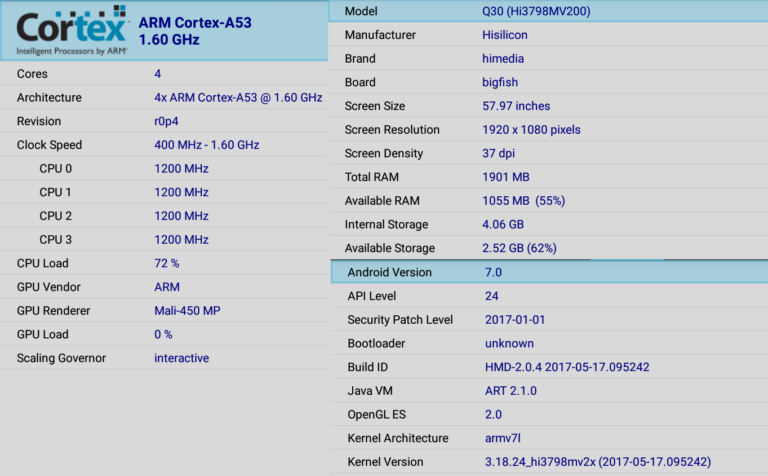
Task: Select the CPU 1 frequency row
Action: pos(164,192)
